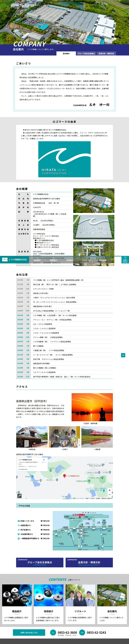
Task: Click the regional access route map image
Action: coord(83,531)
